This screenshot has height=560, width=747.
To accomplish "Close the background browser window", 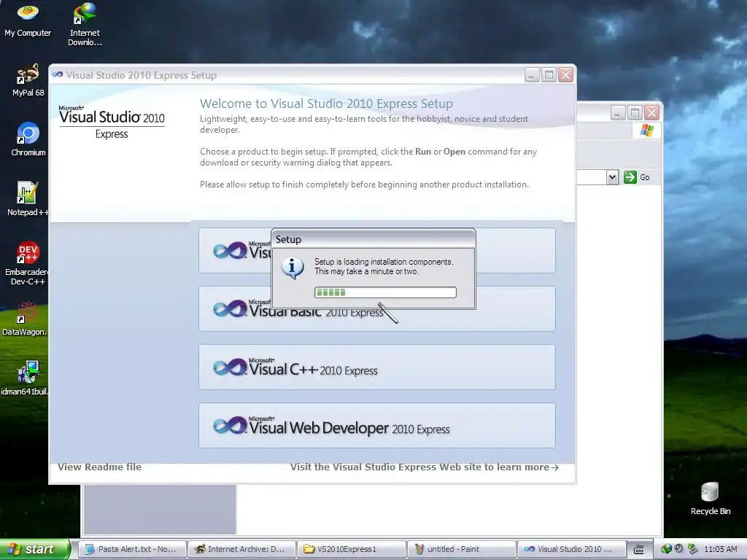I will pos(651,113).
